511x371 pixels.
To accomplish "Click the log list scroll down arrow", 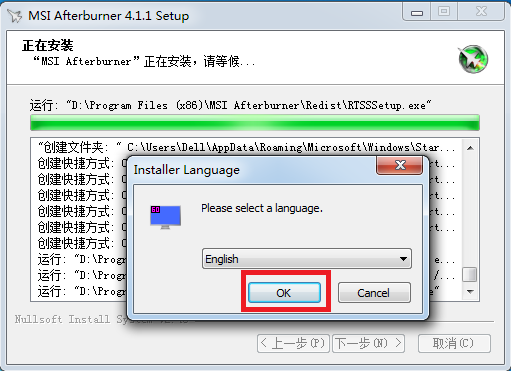I will [470, 292].
